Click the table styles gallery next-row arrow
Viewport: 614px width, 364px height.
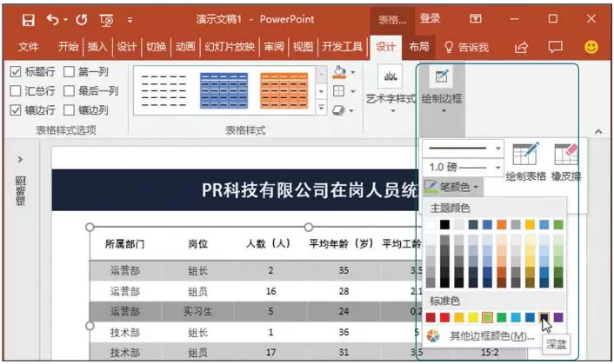click(321, 91)
